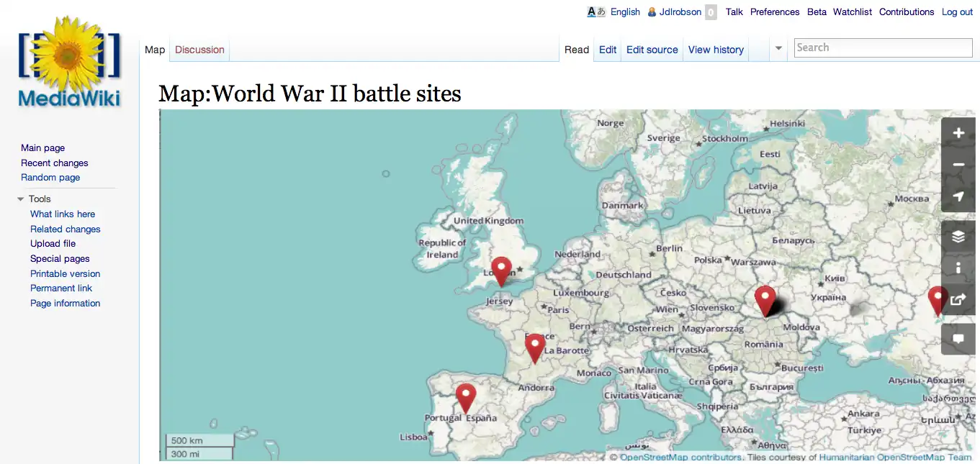
Task: Zoom out on the map
Action: point(958,165)
